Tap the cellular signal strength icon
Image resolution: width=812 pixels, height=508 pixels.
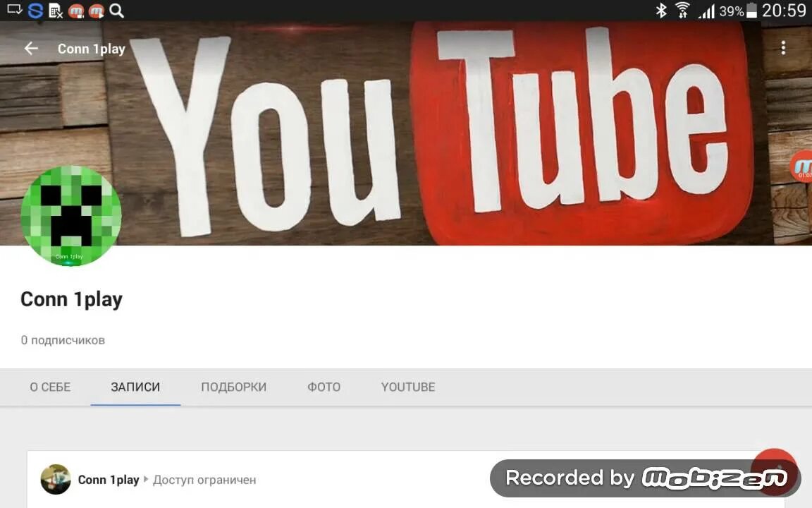coord(706,11)
